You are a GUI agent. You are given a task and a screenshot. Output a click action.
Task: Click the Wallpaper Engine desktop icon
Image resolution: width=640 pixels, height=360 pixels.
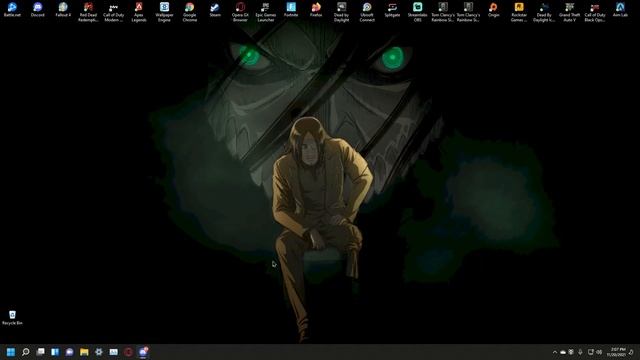tap(164, 11)
